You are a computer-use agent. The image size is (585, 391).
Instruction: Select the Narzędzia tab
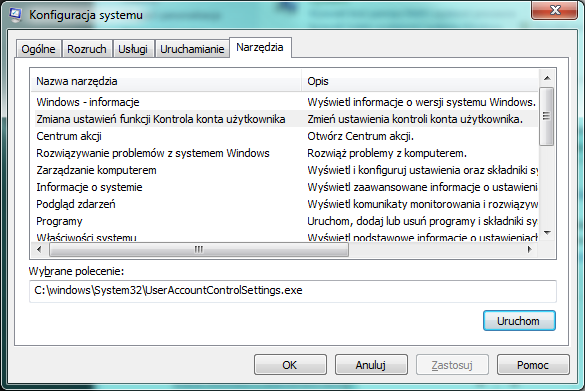[260, 47]
